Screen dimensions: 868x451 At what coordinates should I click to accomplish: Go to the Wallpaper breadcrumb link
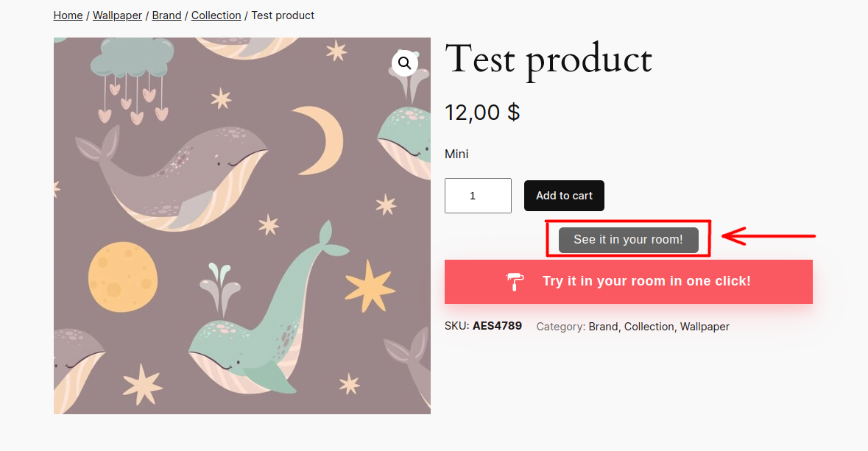117,15
